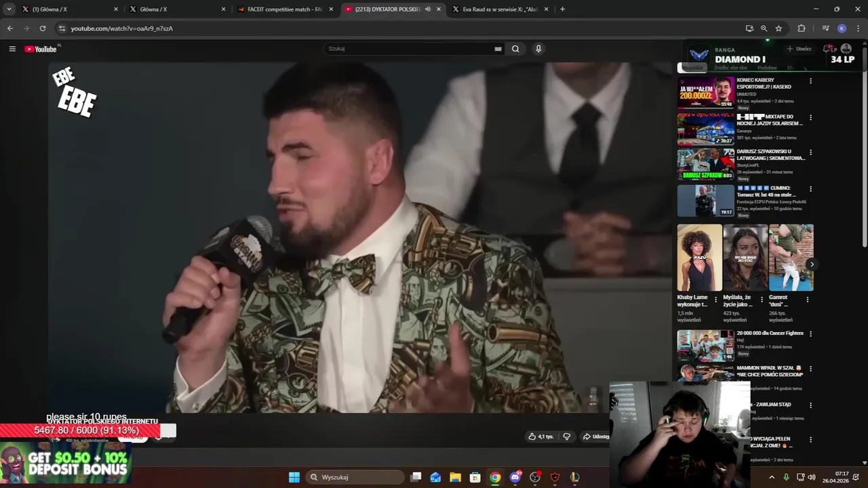Open Khaby Lame Shorts thumbnail
This screenshot has height=488, width=868.
point(699,258)
